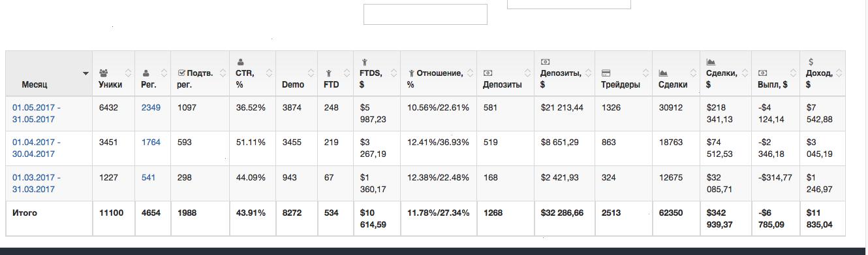The width and height of the screenshot is (868, 255).
Task: Click the person icon above Рег.
Action: point(145,73)
